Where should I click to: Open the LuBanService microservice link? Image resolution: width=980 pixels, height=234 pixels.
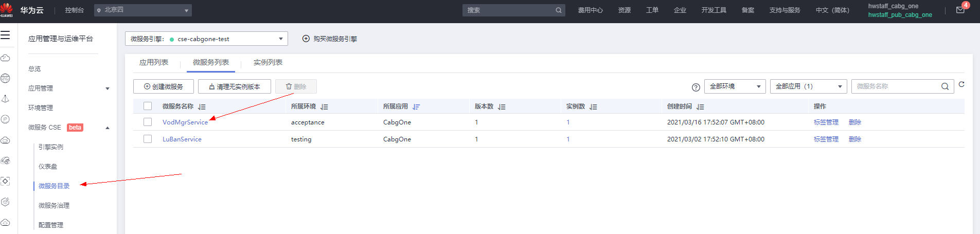tap(182, 139)
